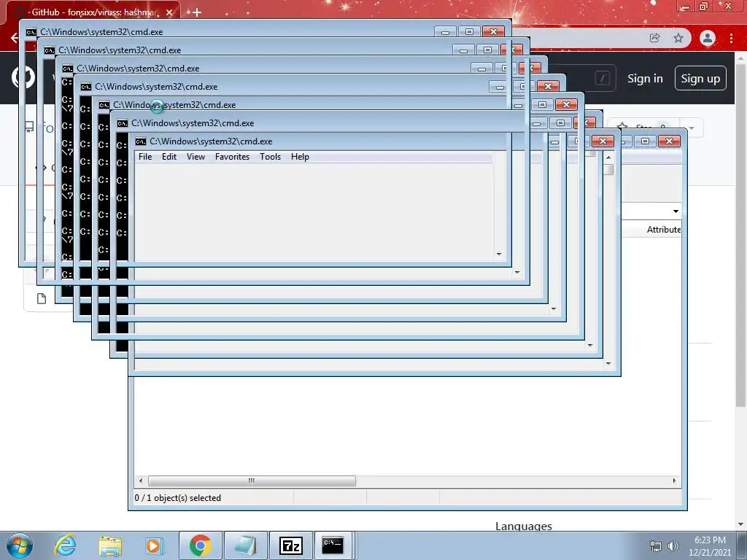The image size is (747, 560).
Task: Click the Languages heading on the GitHub page
Action: [524, 526]
